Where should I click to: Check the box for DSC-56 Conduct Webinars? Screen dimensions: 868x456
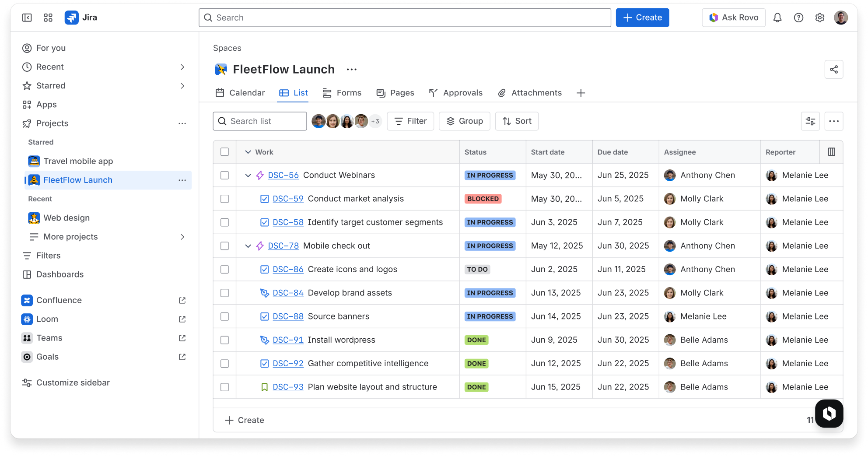[224, 175]
